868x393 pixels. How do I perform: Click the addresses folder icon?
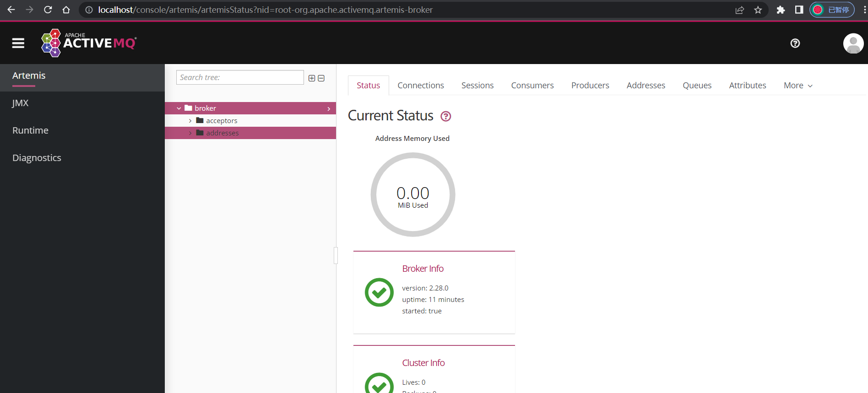click(200, 133)
